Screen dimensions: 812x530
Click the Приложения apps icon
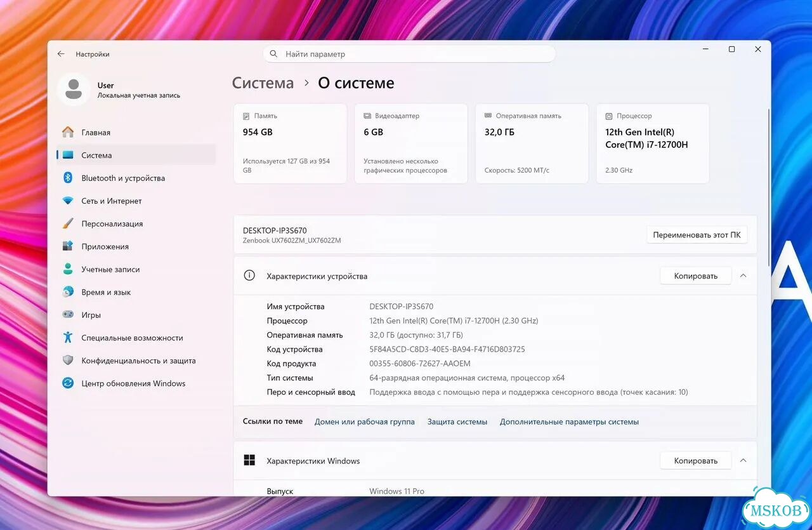68,246
